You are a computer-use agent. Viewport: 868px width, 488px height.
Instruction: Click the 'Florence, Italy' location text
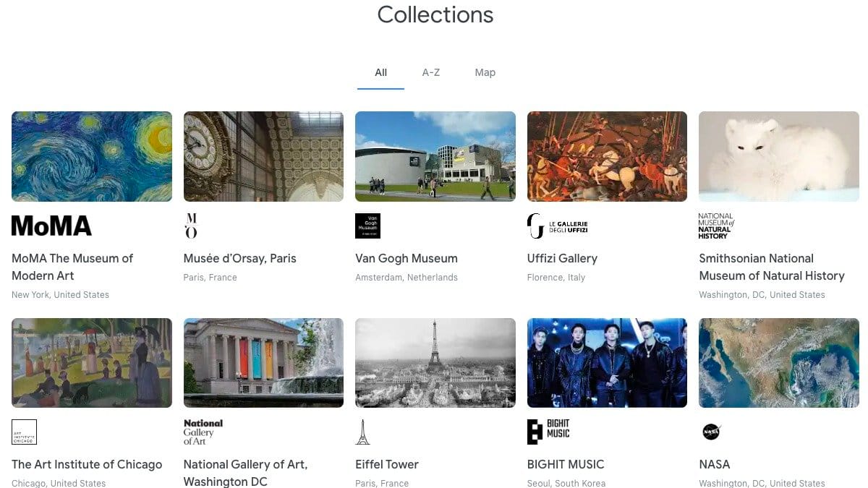pos(556,278)
